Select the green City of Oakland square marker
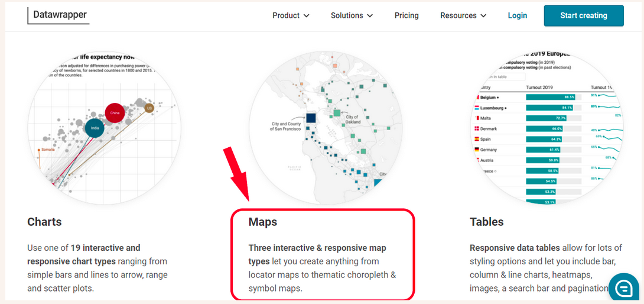This screenshot has width=644, height=304. 337,112
